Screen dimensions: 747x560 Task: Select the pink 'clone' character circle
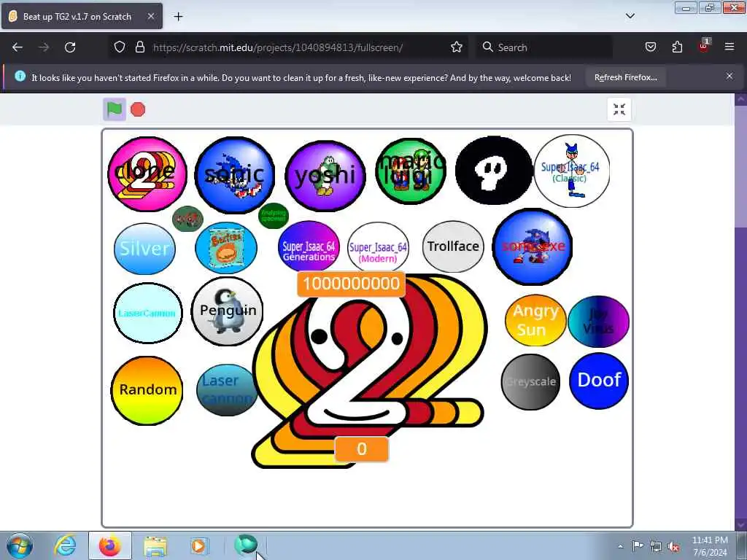(147, 174)
